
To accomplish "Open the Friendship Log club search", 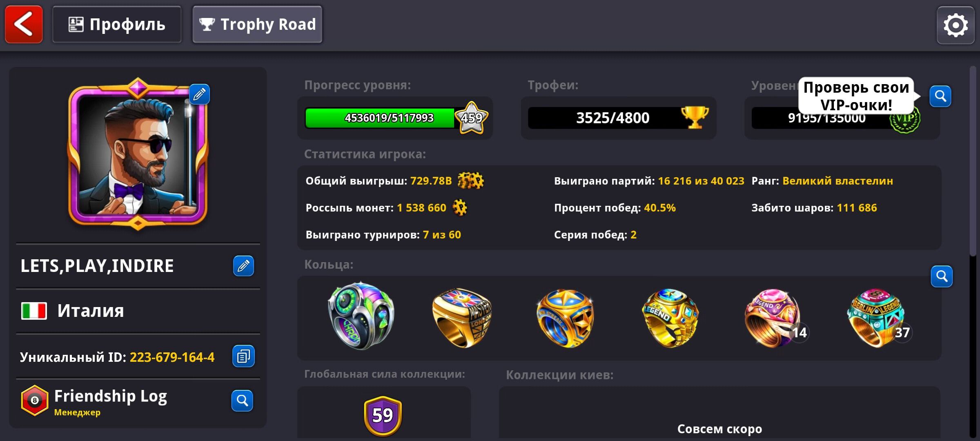I will coord(242,401).
